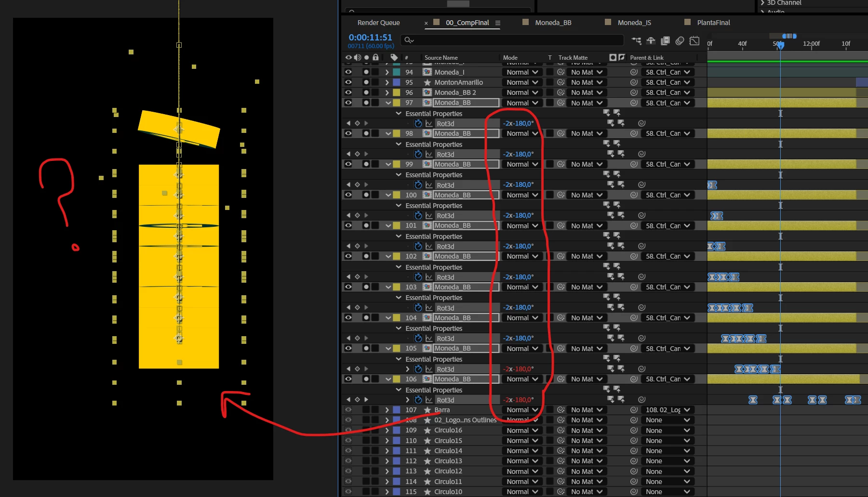The width and height of the screenshot is (868, 497).
Task: Open Parent dropdown for Circulo16
Action: coord(668,430)
